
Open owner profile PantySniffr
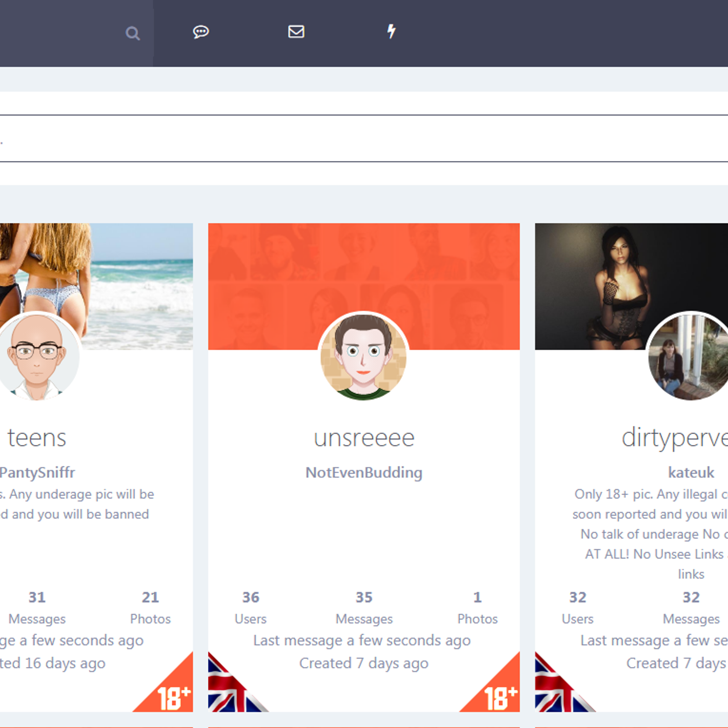[x=37, y=472]
